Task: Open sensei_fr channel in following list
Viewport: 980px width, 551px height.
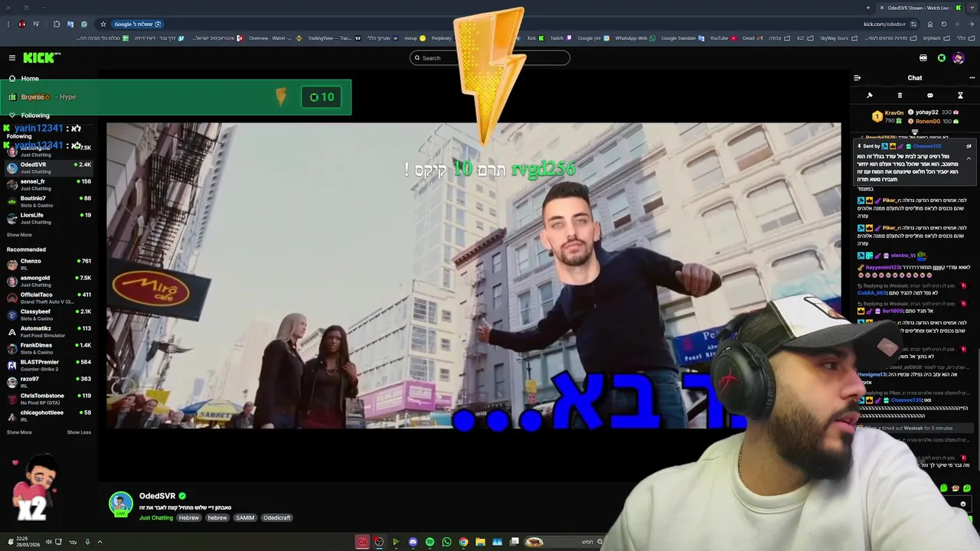Action: [49, 184]
